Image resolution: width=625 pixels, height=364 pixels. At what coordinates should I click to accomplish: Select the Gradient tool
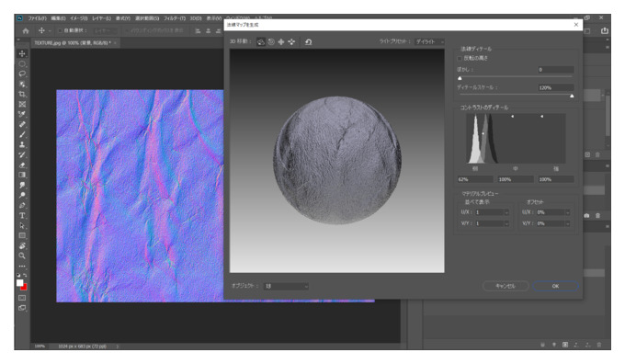pos(22,175)
